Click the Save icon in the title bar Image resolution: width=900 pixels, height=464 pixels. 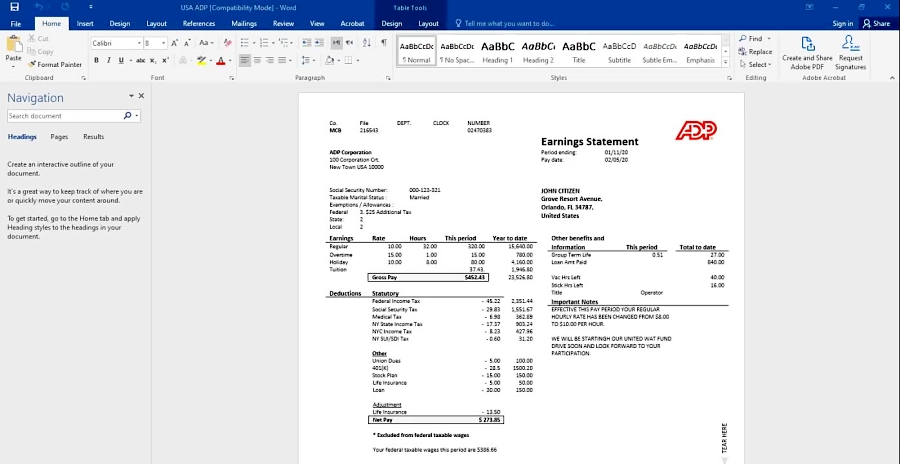click(x=14, y=7)
